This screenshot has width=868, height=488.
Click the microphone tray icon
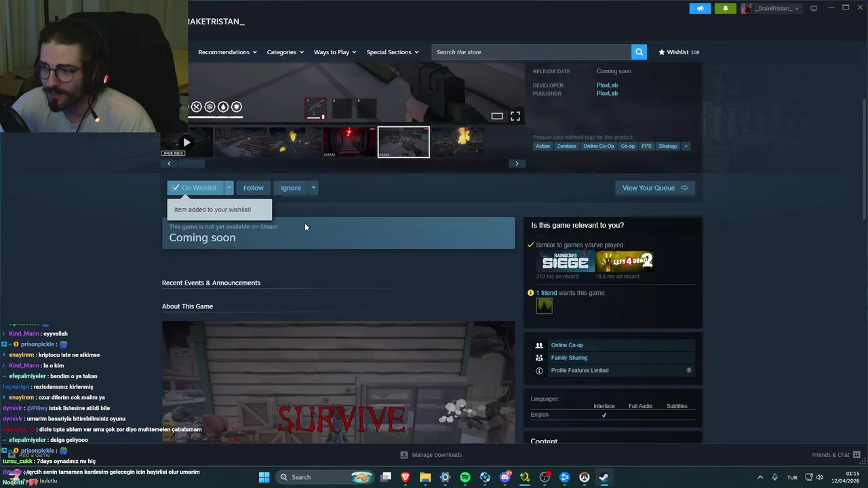coord(775,477)
